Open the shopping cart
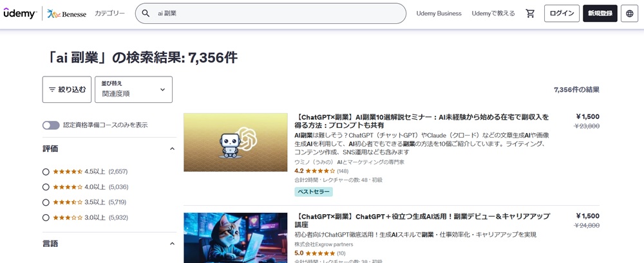The image size is (644, 263). pos(530,14)
